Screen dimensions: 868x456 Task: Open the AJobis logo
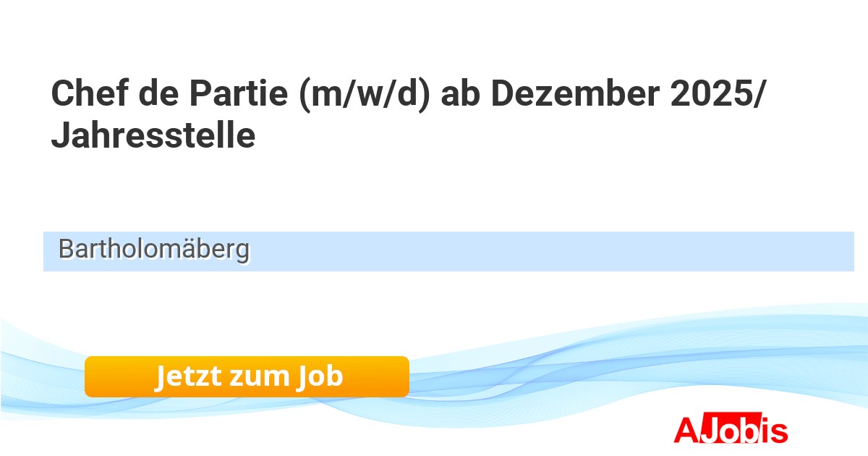731,430
